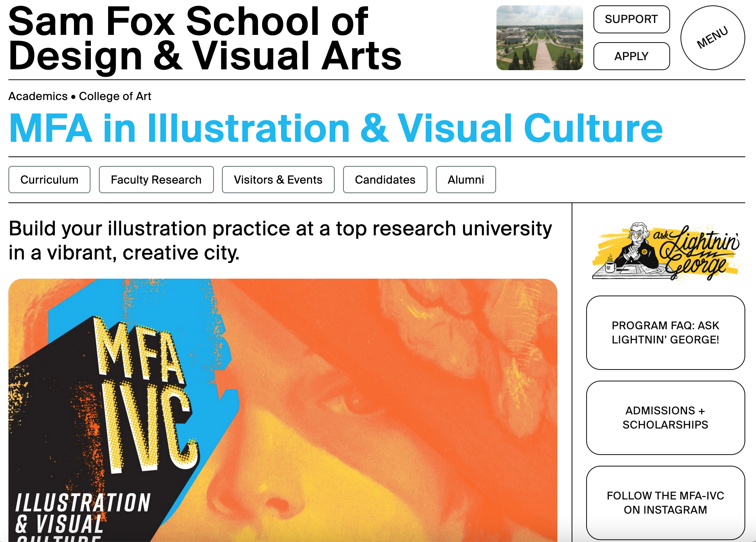Screen dimensions: 756x542
Task: Click the Sam Fox School site title
Action: tap(205, 38)
